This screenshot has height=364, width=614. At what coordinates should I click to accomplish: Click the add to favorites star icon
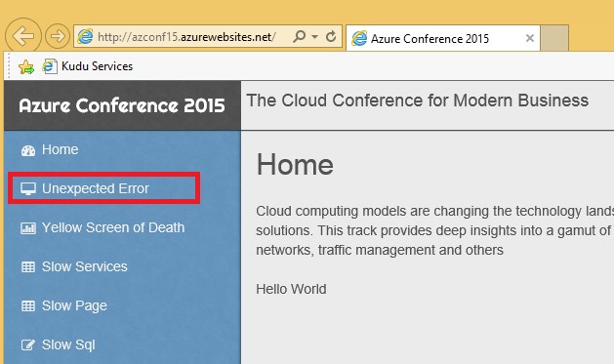pyautogui.click(x=26, y=67)
